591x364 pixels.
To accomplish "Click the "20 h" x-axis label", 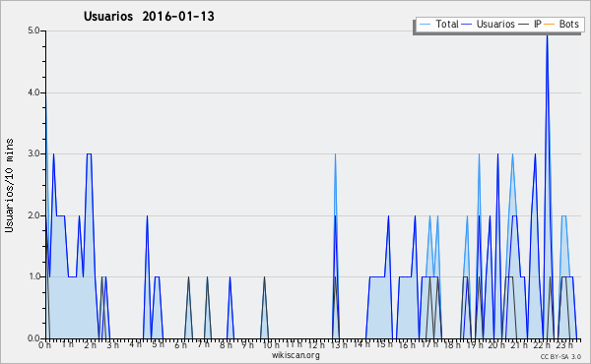I will (496, 344).
